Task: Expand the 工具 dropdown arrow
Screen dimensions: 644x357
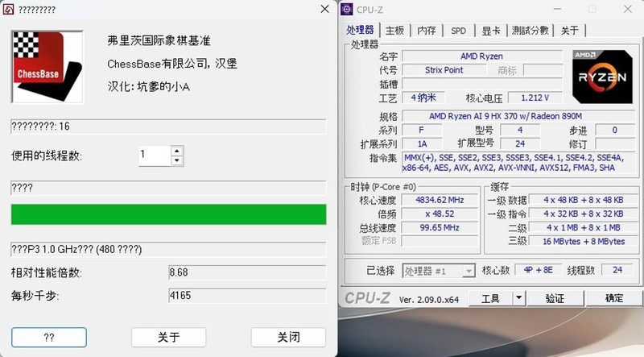Action: tap(518, 298)
